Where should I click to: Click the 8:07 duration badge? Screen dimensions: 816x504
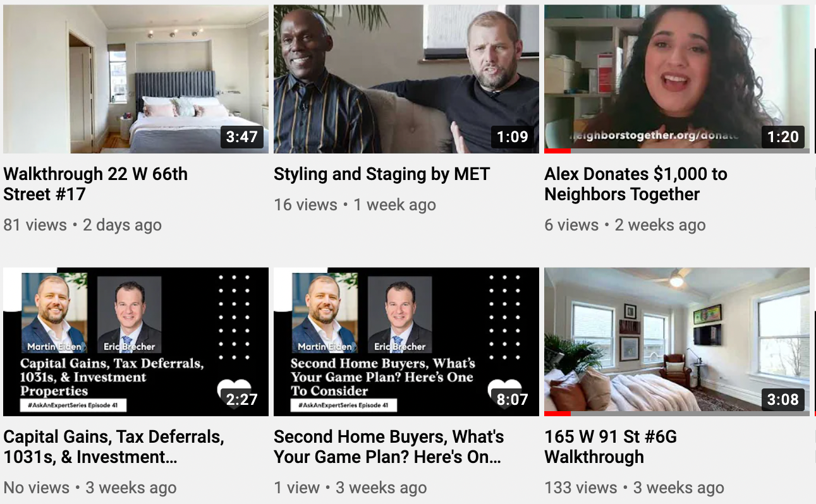(512, 399)
